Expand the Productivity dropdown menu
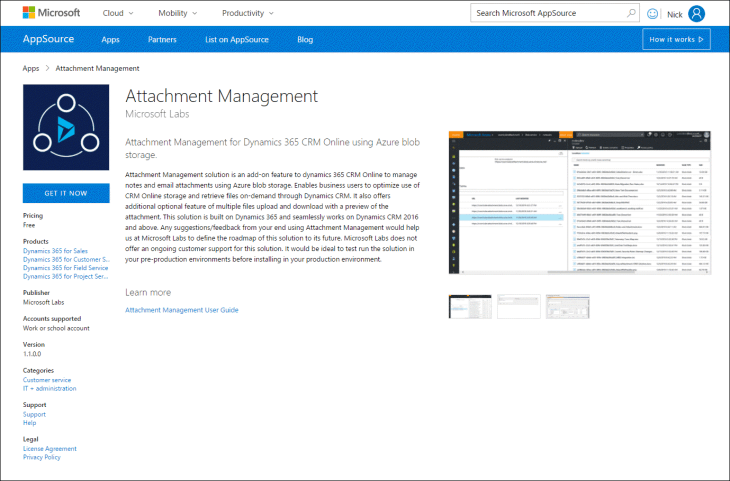This screenshot has height=481, width=730. point(248,13)
